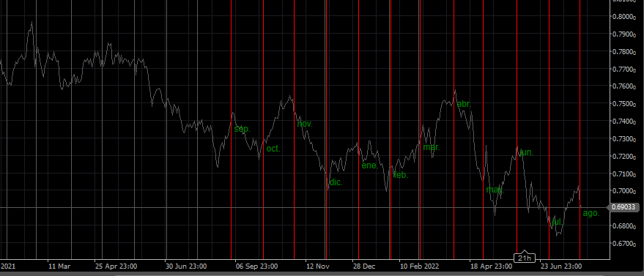The height and width of the screenshot is (276, 644).
Task: Select the 'ago.' label below the price line
Action: 591,213
